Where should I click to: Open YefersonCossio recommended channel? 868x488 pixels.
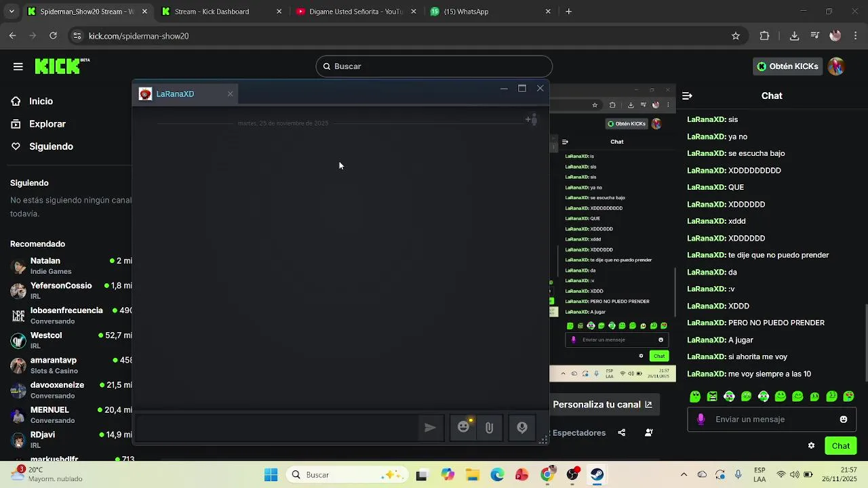tap(71, 291)
